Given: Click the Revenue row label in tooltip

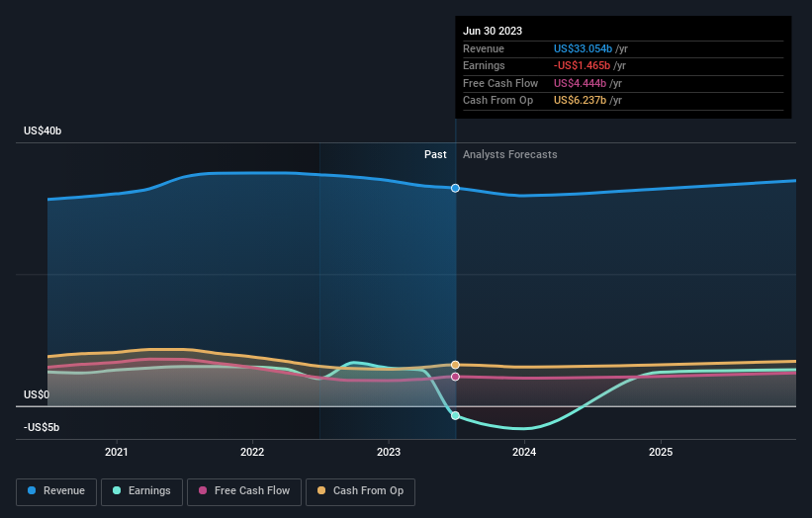Looking at the screenshot, I should (484, 48).
